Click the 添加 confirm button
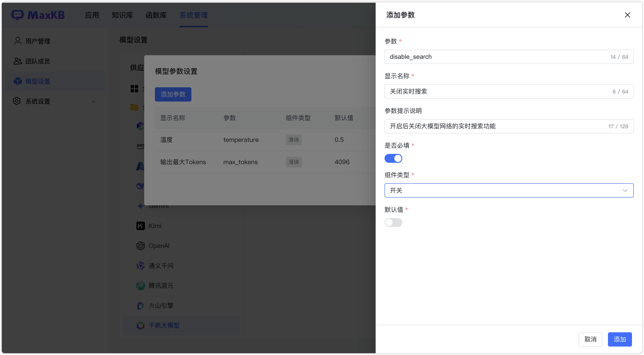The width and height of the screenshot is (644, 355). tap(620, 339)
